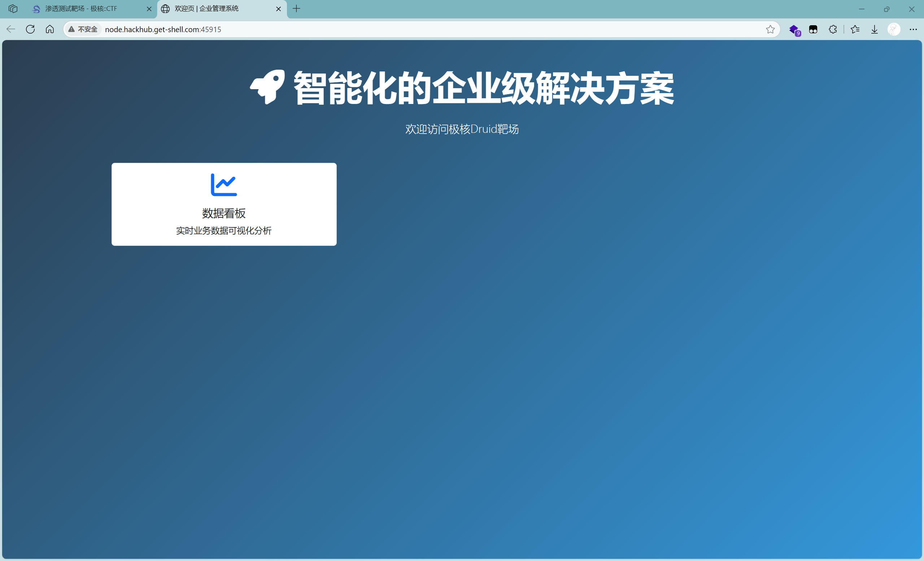Open the browser Back navigation arrow
924x561 pixels.
(10, 29)
